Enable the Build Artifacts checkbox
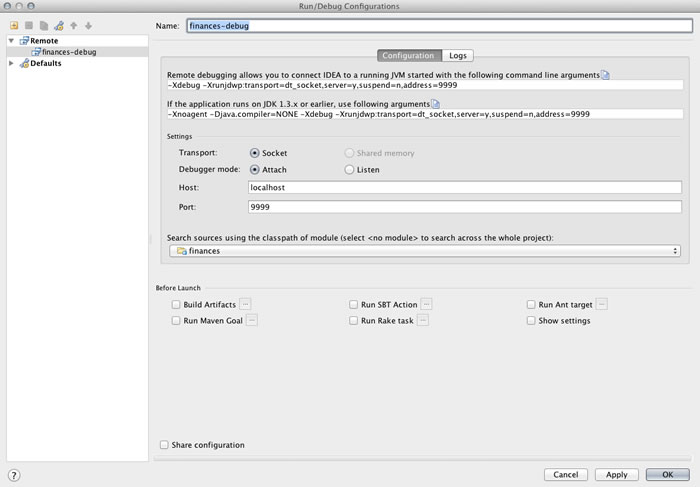The image size is (700, 487). click(176, 305)
